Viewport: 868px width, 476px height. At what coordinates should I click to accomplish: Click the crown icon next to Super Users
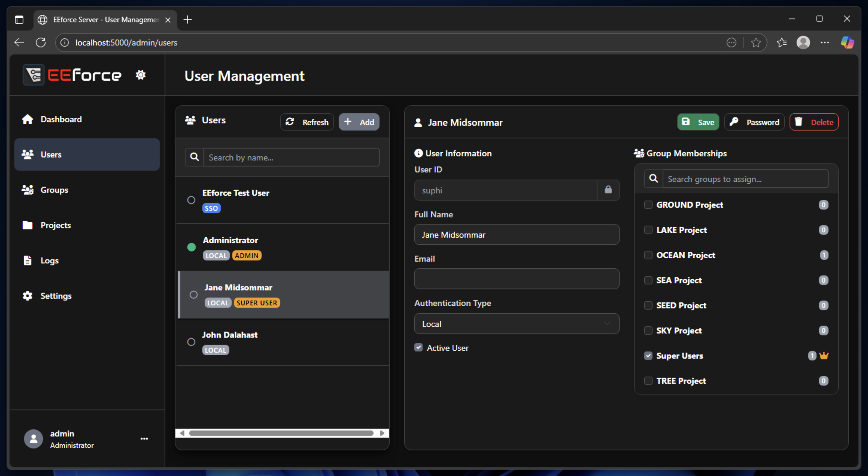pyautogui.click(x=823, y=356)
